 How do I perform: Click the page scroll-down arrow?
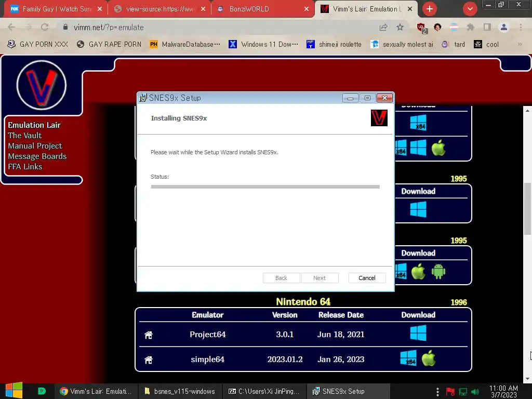(527, 379)
